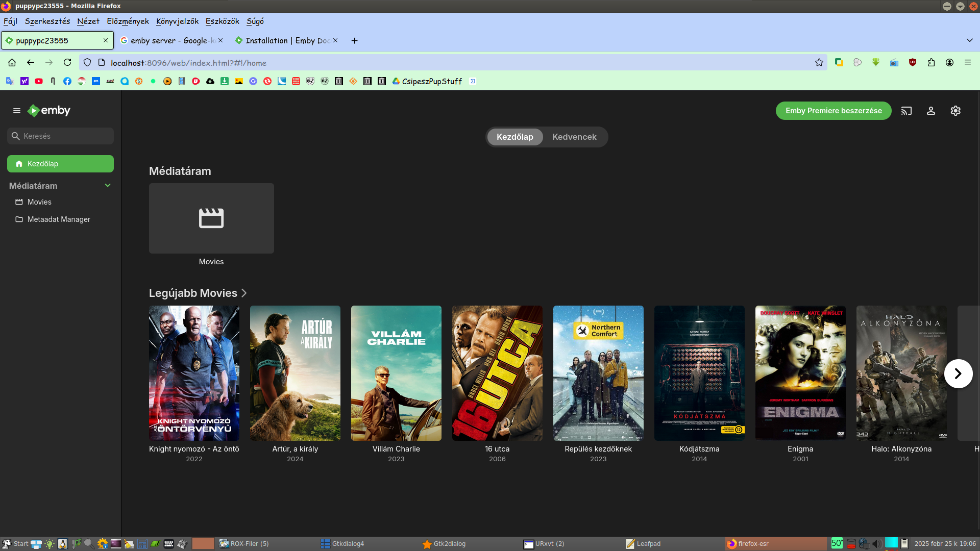Open the Firefox application menu

(968, 63)
